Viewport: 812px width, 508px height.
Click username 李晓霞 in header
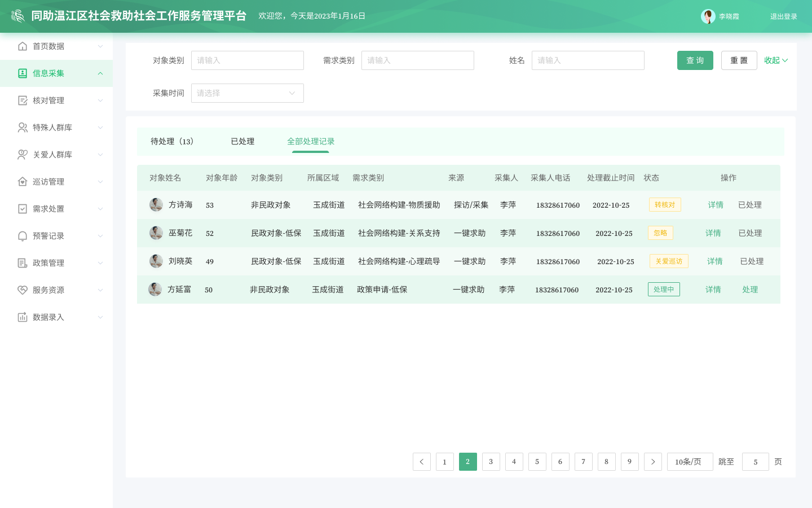729,16
